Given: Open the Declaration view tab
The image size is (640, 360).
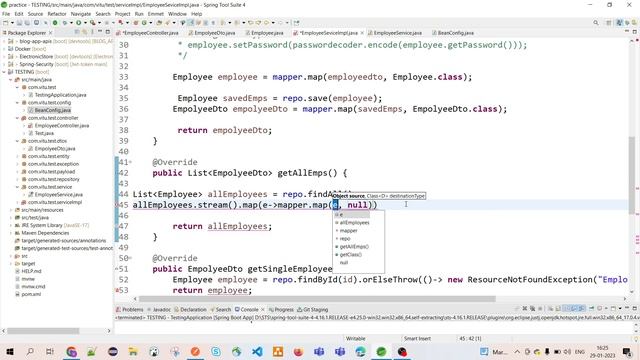Looking at the screenshot, I should [190, 309].
